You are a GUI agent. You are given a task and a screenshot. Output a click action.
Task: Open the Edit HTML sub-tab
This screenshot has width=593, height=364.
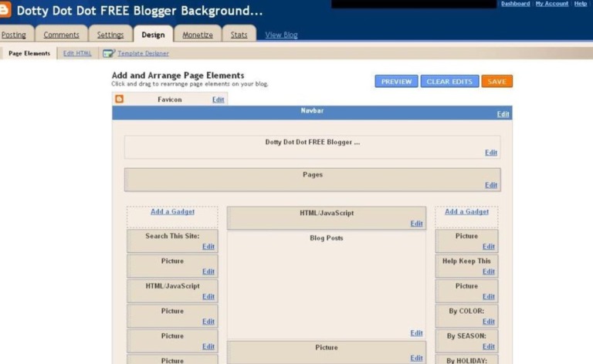point(77,53)
